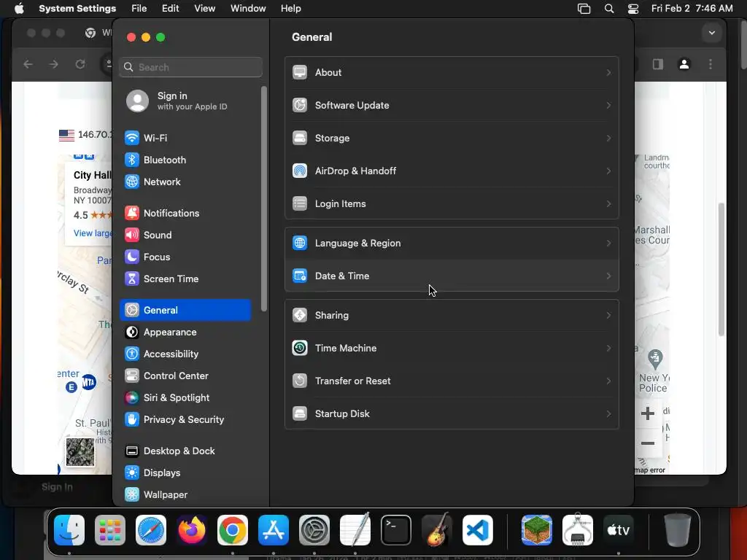Click the Chrome tab list dropdown arrow
The image size is (747, 560).
[x=712, y=33]
